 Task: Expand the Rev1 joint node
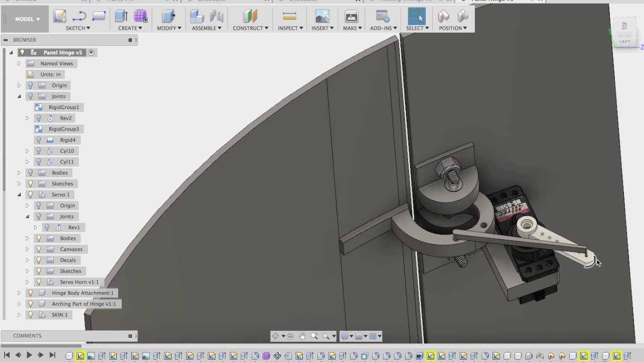(36, 227)
